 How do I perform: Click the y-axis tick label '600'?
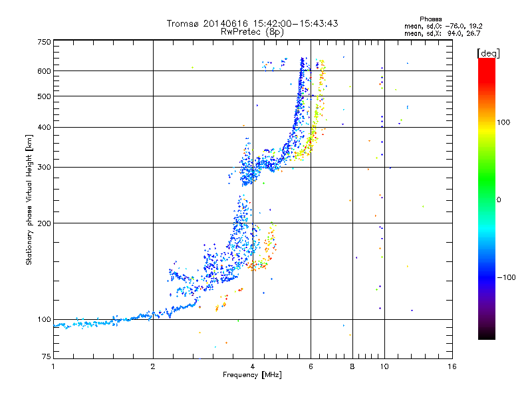[44, 71]
